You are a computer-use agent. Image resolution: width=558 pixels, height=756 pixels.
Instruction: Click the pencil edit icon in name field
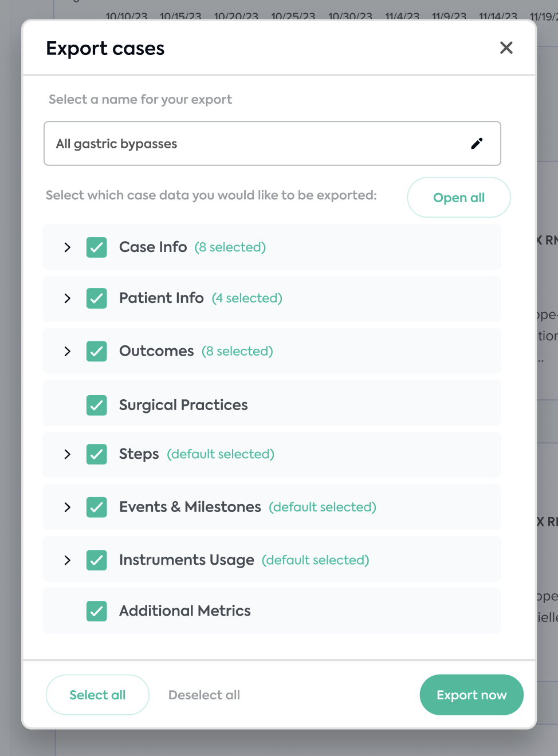pos(477,143)
